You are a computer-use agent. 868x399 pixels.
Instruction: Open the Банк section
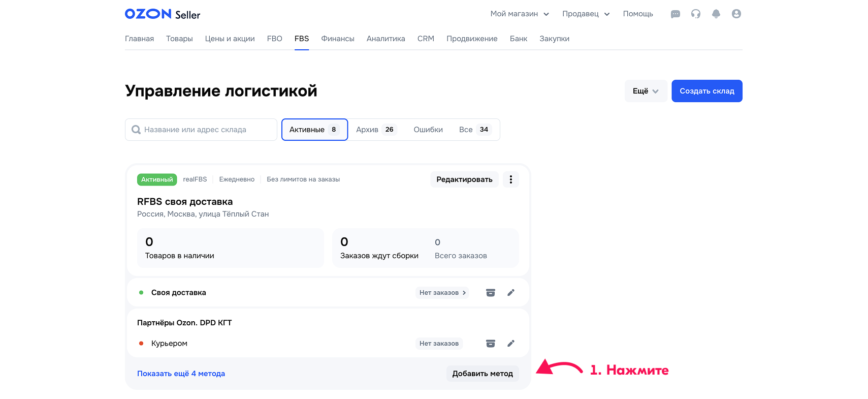tap(519, 39)
